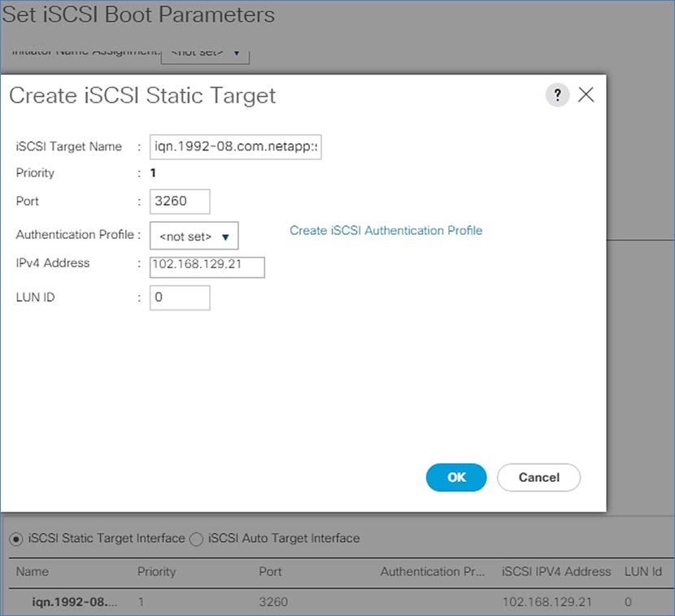Click the Port column header in table

pos(270,571)
